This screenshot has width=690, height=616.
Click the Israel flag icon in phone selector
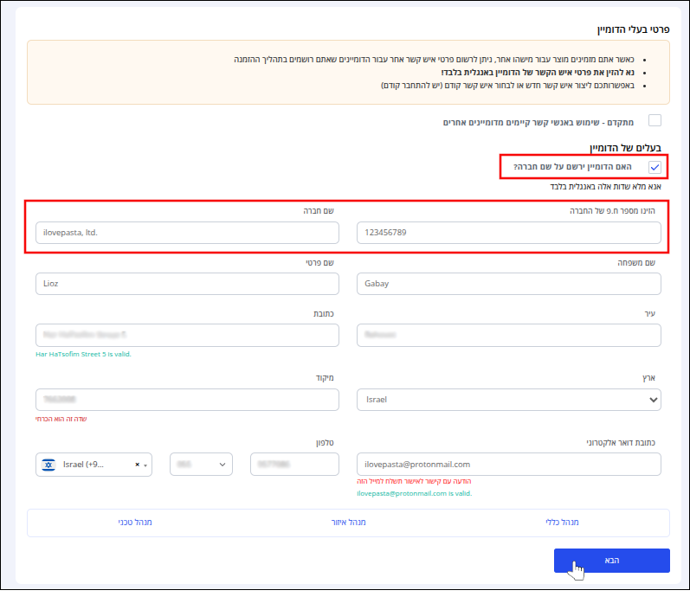(x=48, y=465)
